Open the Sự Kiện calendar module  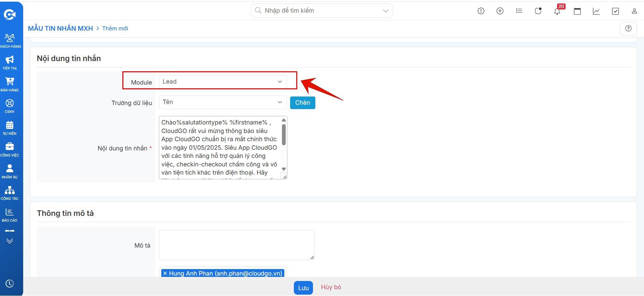click(x=10, y=128)
